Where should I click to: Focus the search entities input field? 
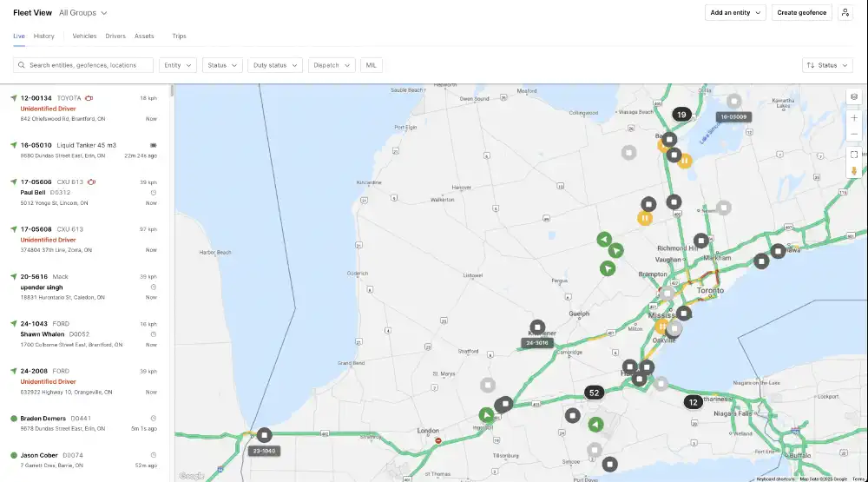pos(87,65)
